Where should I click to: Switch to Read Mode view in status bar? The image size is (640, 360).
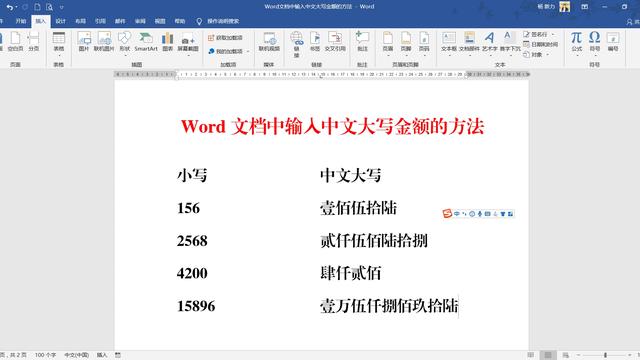pyautogui.click(x=531, y=355)
